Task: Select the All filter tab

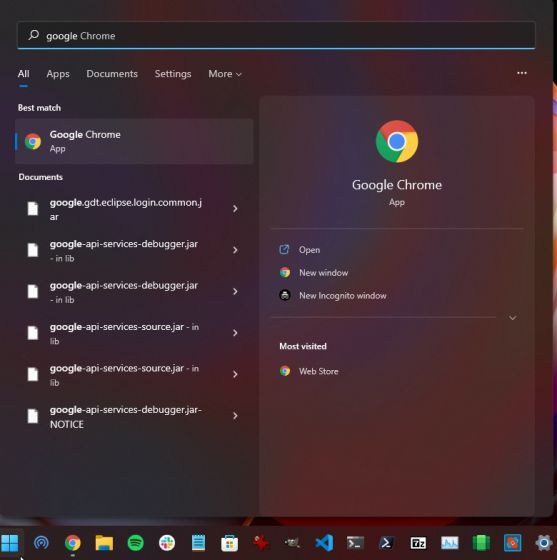Action: point(24,74)
